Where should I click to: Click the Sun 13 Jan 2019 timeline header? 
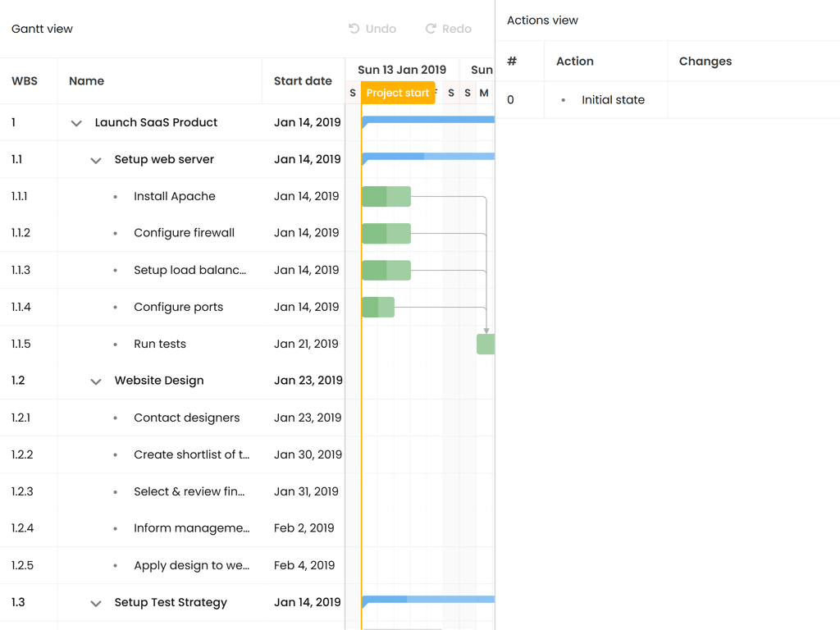pyautogui.click(x=402, y=70)
